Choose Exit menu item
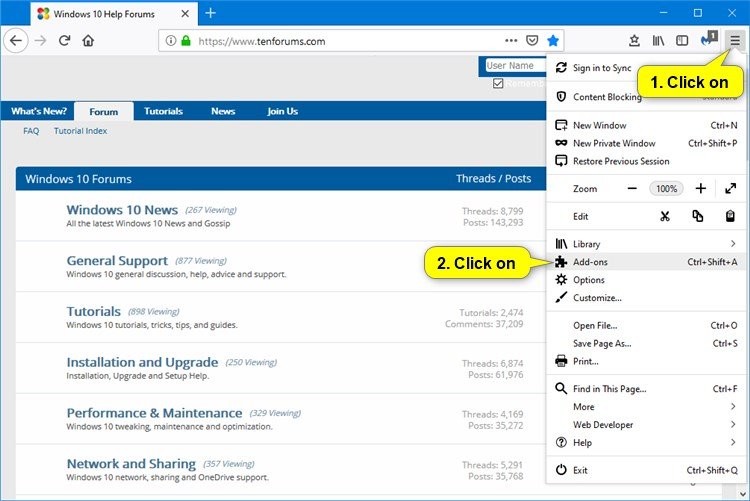This screenshot has width=750, height=501. coord(647,470)
